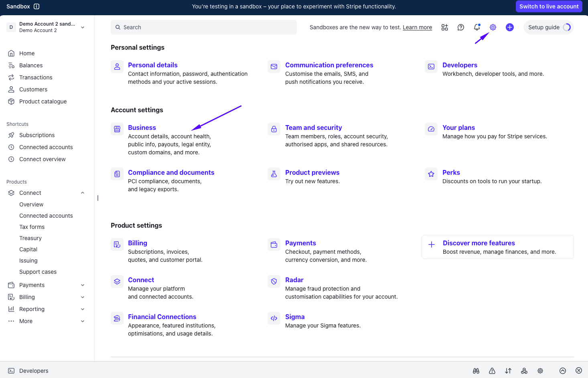The height and width of the screenshot is (378, 588).
Task: Click the Communication preferences envelope icon
Action: click(274, 67)
